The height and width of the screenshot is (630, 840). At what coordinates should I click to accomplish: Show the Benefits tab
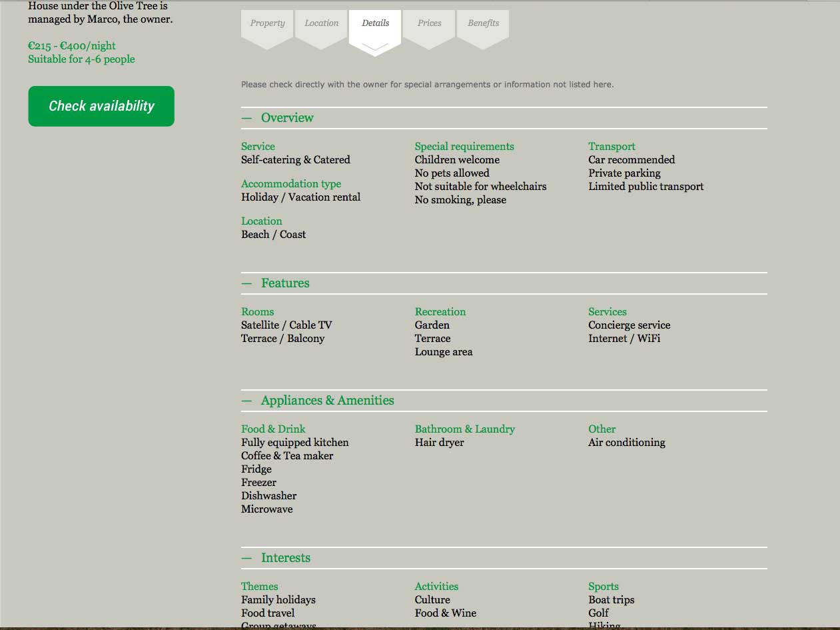click(x=483, y=23)
